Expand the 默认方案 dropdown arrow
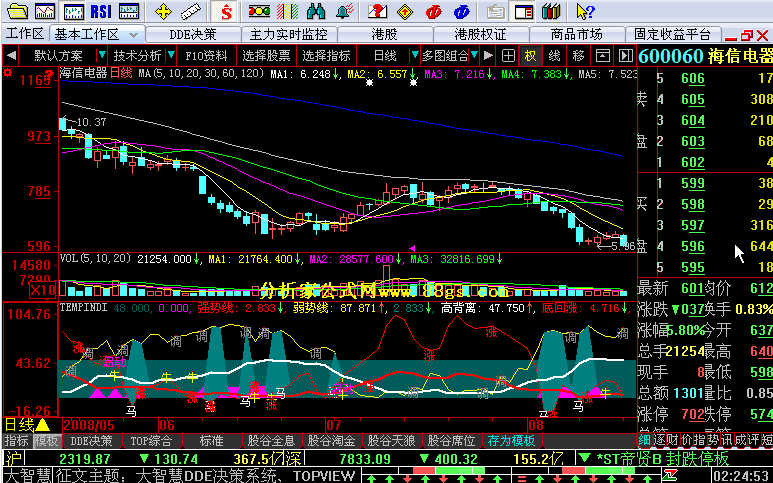773x483 pixels. click(x=102, y=55)
